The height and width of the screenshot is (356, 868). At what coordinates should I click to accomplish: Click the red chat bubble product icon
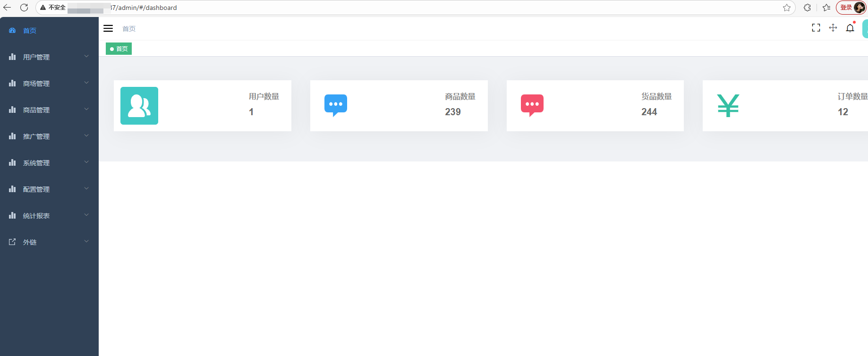click(x=532, y=105)
